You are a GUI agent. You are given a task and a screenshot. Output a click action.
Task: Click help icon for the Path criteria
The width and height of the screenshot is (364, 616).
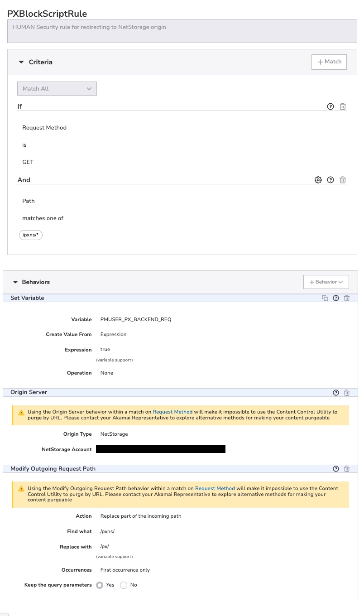pos(330,180)
